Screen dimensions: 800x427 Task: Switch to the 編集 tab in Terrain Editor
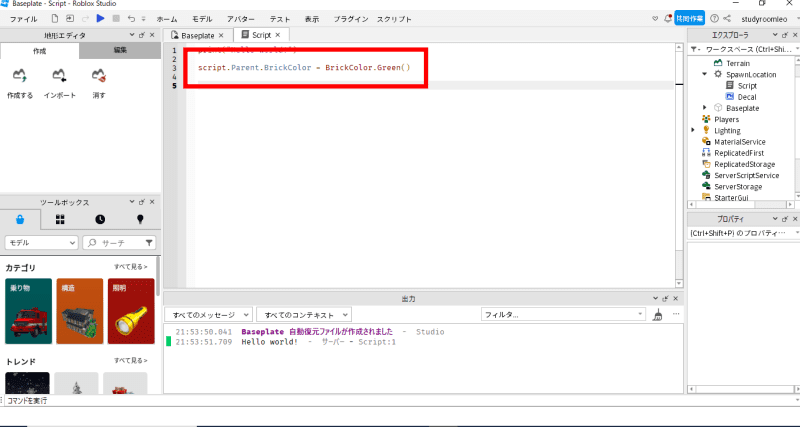pos(120,49)
